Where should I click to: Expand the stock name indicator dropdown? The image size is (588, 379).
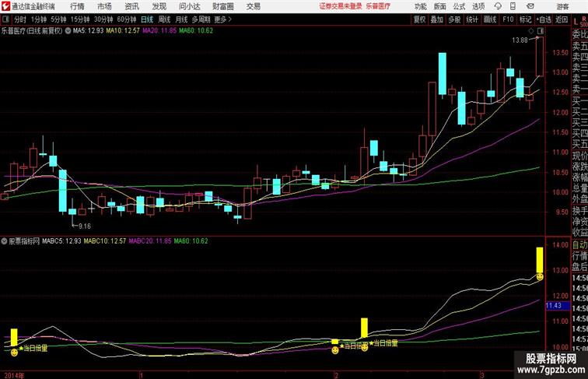68,31
